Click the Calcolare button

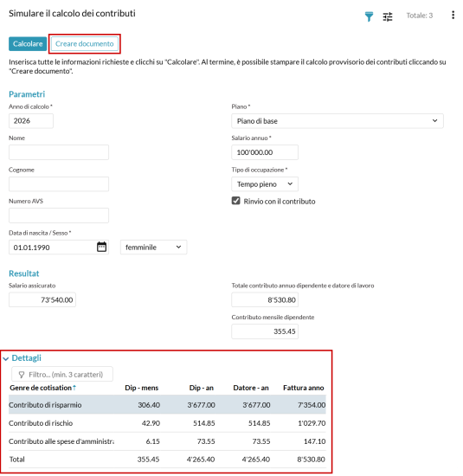click(x=28, y=44)
